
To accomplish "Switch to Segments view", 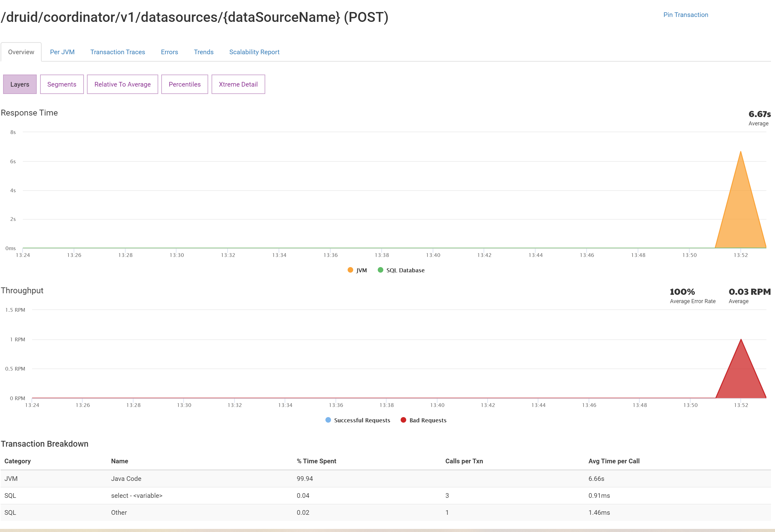I will pyautogui.click(x=61, y=84).
